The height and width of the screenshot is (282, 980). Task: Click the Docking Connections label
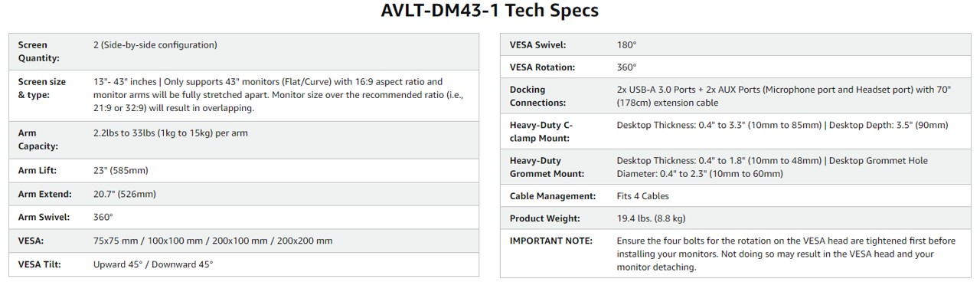pyautogui.click(x=538, y=96)
